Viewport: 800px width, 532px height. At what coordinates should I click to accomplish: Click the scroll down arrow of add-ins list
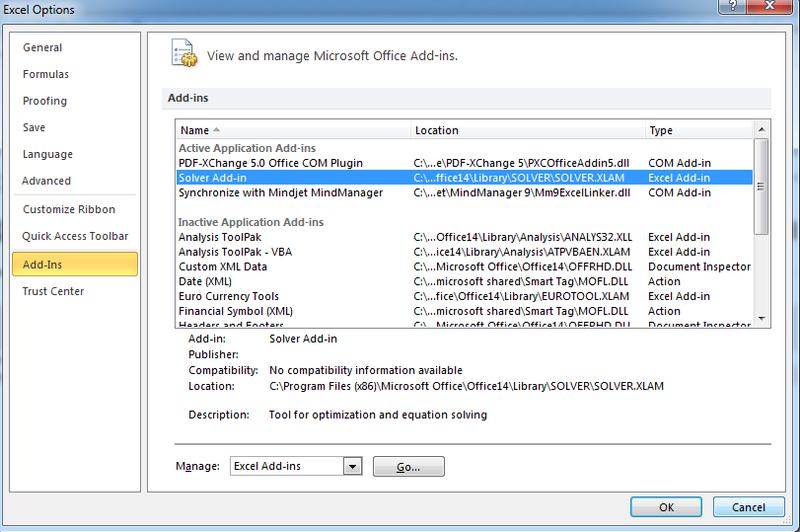click(761, 319)
